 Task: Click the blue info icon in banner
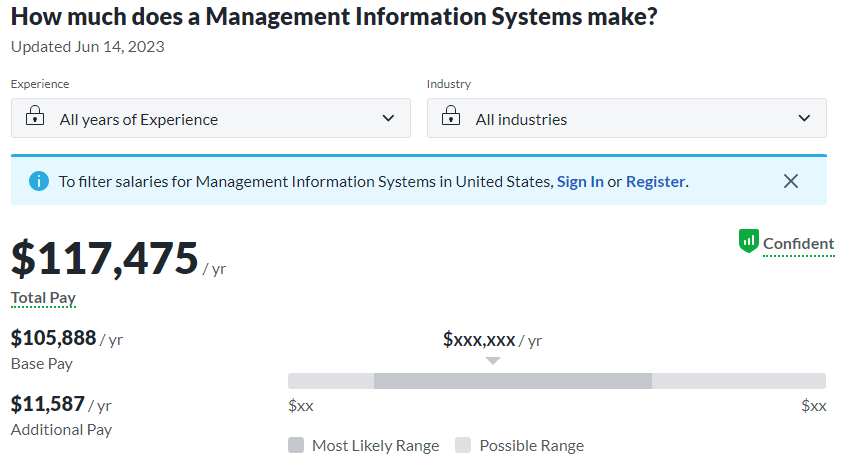pyautogui.click(x=38, y=181)
